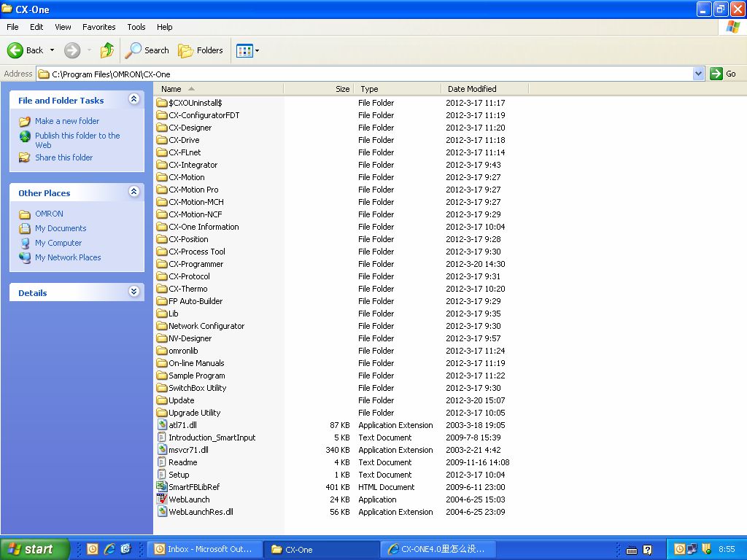Open the Favorites menu

point(98,27)
